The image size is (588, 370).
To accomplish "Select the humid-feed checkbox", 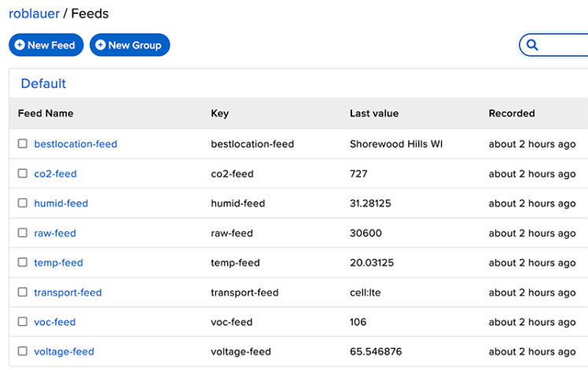I will [x=23, y=203].
